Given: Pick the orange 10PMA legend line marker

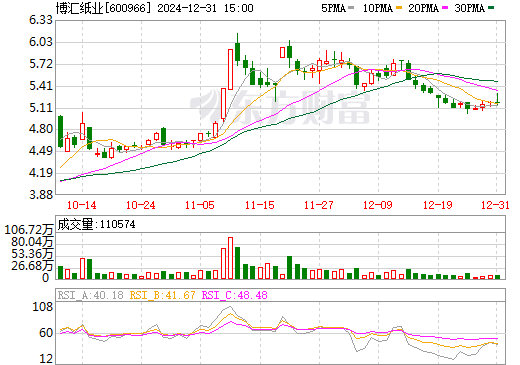Looking at the screenshot, I should tap(399, 8).
